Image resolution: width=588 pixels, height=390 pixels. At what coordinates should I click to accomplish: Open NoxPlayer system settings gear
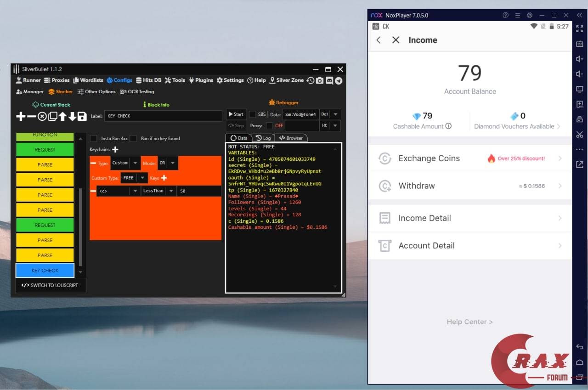click(530, 15)
